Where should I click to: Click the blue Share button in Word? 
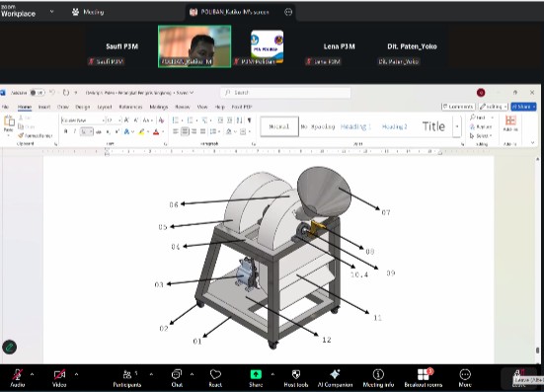tap(523, 107)
